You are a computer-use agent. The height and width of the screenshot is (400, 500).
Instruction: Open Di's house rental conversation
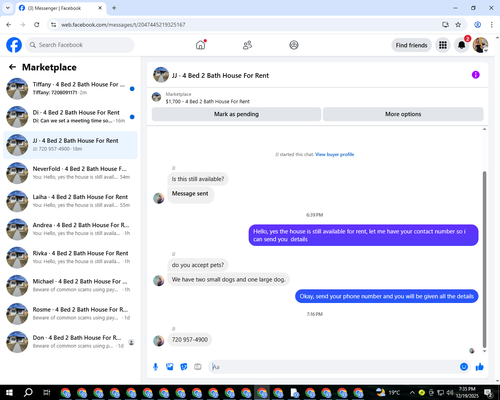[70, 117]
